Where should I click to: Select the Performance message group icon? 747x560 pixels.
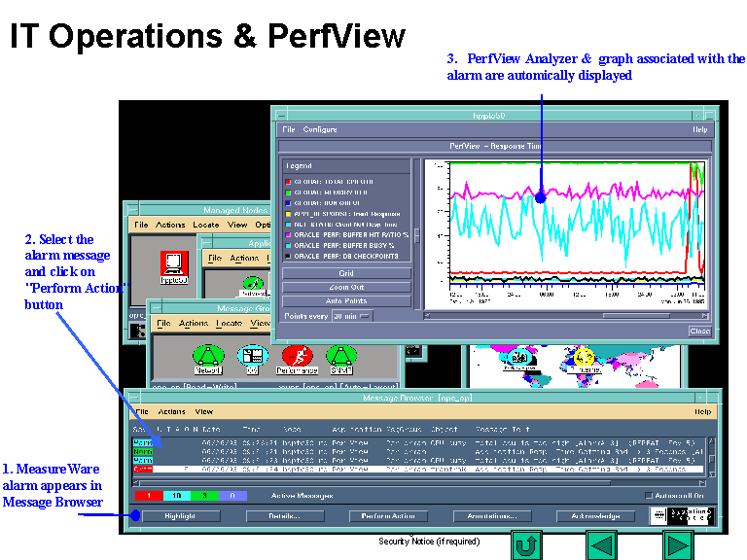pos(296,357)
